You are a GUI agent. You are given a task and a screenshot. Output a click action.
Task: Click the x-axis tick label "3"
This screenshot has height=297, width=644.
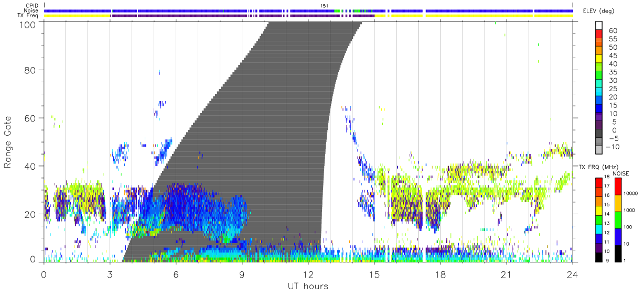click(x=110, y=274)
